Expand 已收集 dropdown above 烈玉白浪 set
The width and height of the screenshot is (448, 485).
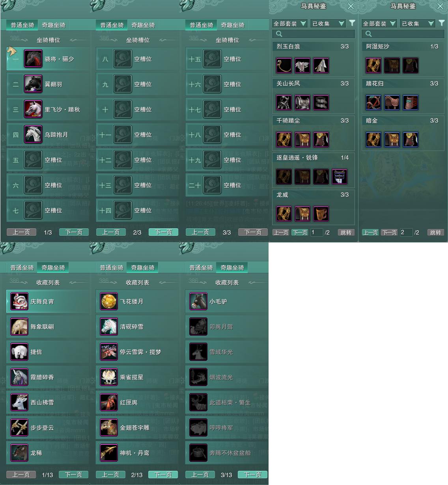point(328,24)
